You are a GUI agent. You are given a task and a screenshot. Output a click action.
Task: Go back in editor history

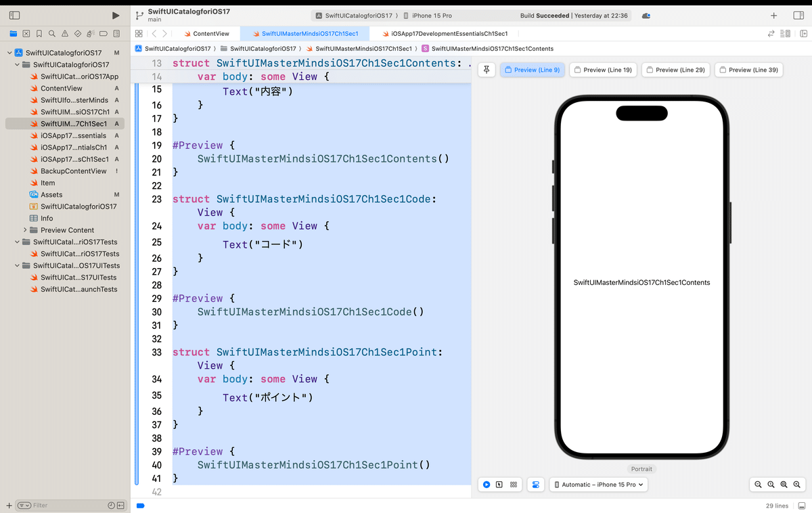pos(154,33)
